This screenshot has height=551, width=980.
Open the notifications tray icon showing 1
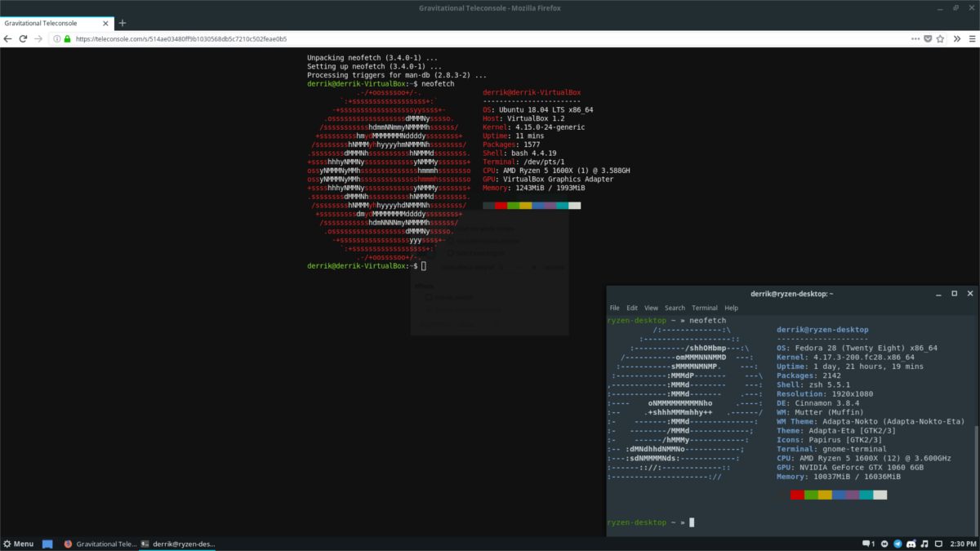(x=869, y=544)
